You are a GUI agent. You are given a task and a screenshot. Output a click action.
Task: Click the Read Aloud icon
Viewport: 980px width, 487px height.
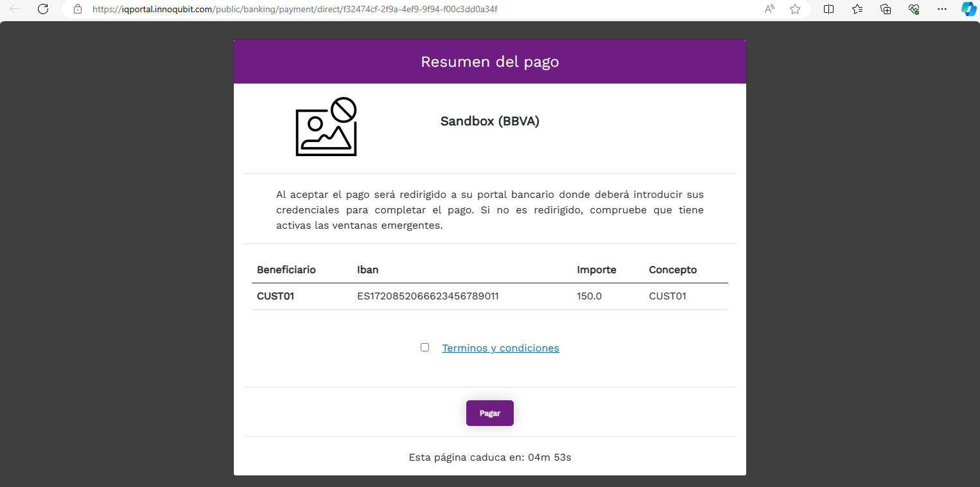pyautogui.click(x=769, y=10)
